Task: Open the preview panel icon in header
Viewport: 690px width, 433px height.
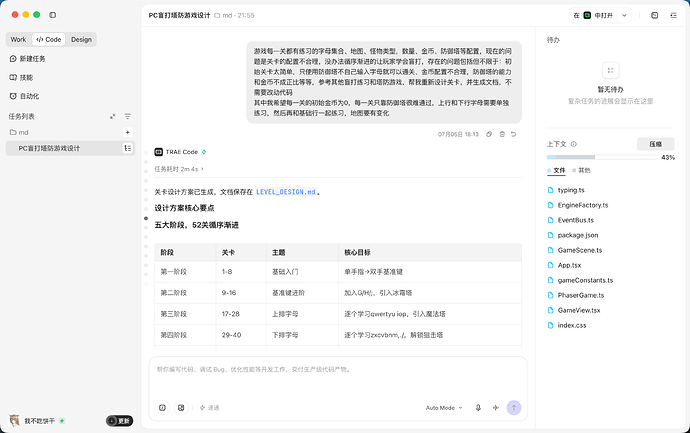Action: point(654,15)
